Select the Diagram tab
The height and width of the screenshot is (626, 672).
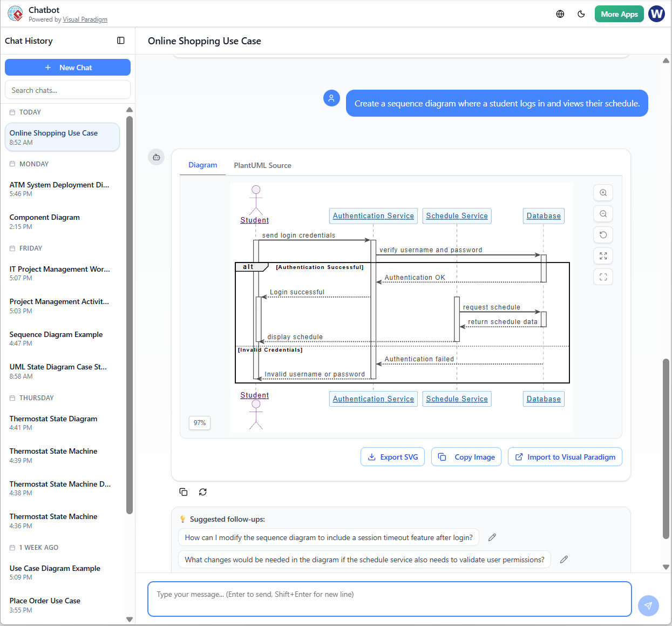(202, 165)
